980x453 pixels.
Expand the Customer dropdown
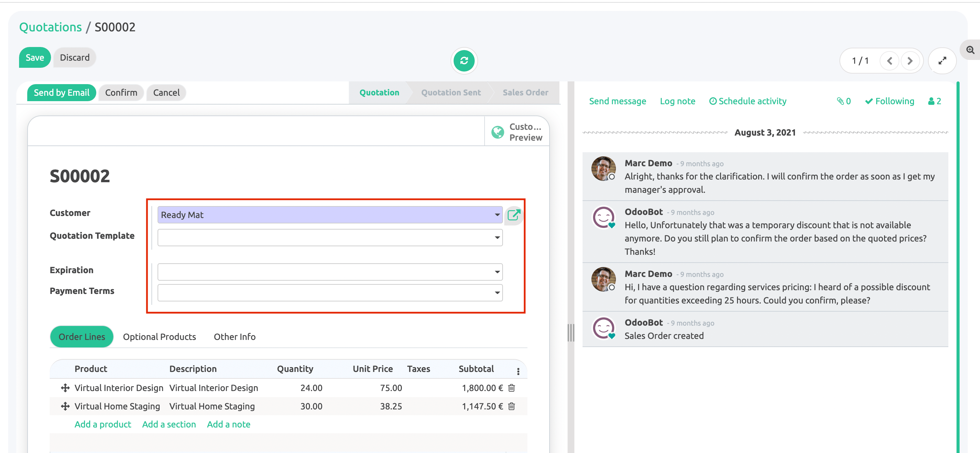click(x=497, y=215)
